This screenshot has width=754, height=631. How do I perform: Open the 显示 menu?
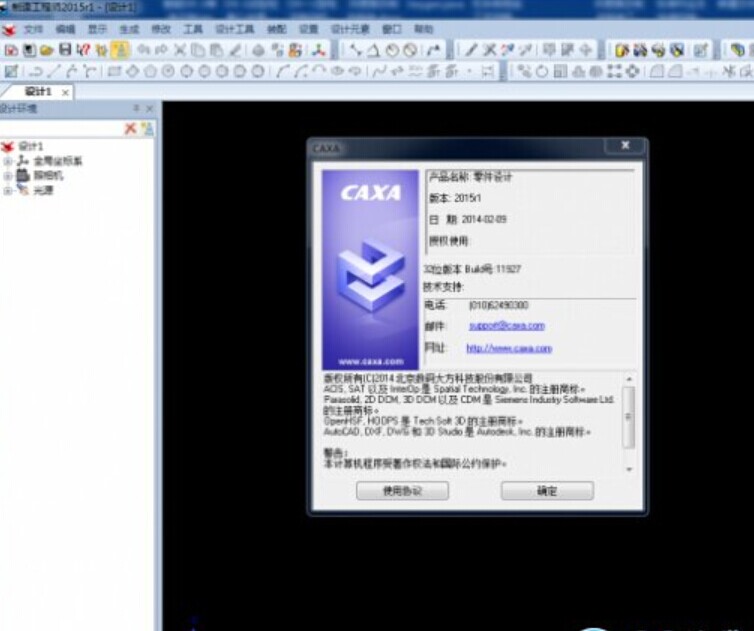[97, 29]
